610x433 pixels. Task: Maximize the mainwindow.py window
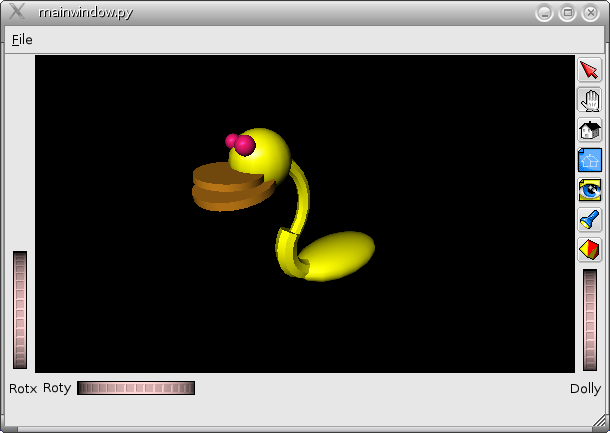coord(567,13)
